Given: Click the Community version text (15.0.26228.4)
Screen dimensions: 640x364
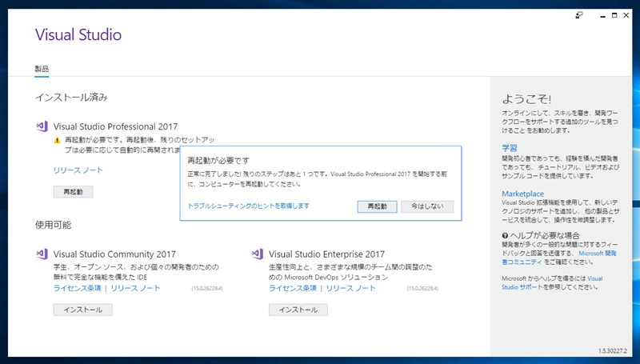Looking at the screenshot, I should (207, 289).
